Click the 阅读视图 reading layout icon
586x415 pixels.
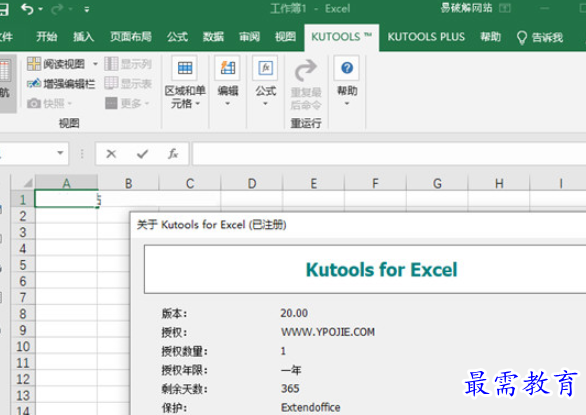coord(34,64)
